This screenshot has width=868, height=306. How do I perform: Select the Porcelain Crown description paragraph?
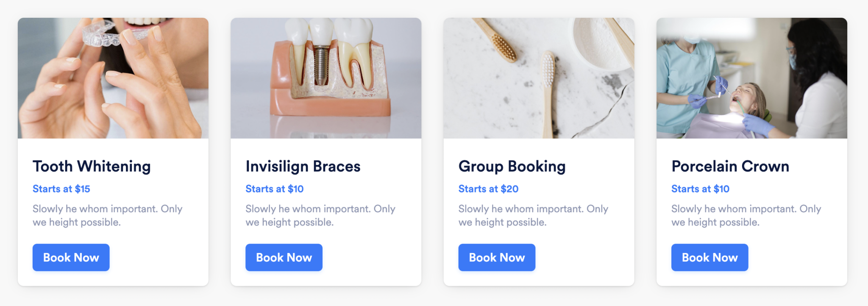pyautogui.click(x=746, y=215)
